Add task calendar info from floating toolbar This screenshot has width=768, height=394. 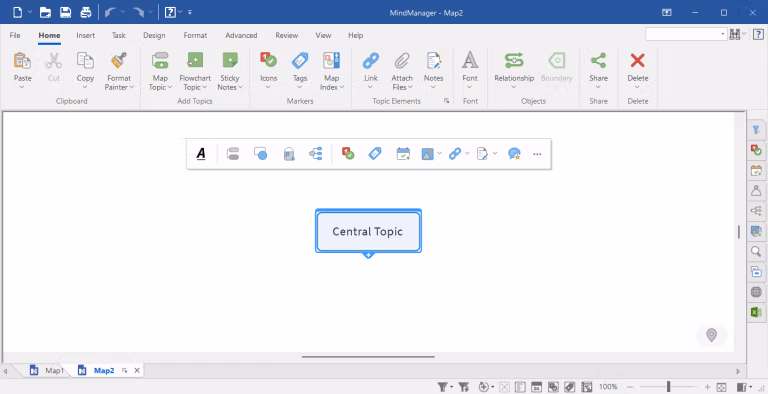pos(403,154)
